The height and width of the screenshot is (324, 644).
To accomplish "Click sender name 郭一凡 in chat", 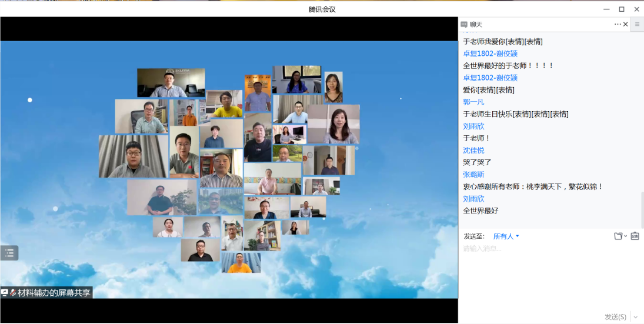I will coord(473,102).
